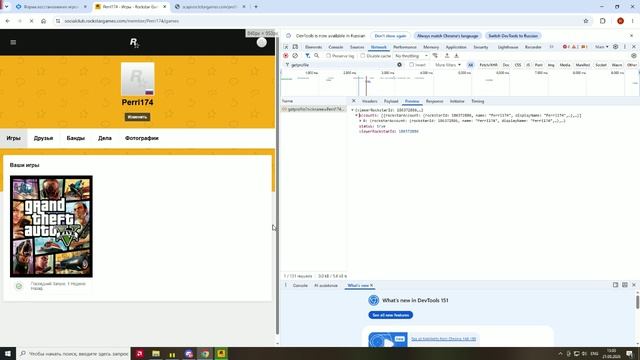Image resolution: width=640 pixels, height=360 pixels.
Task: Toggle the Preserve log checkbox
Action: click(328, 56)
